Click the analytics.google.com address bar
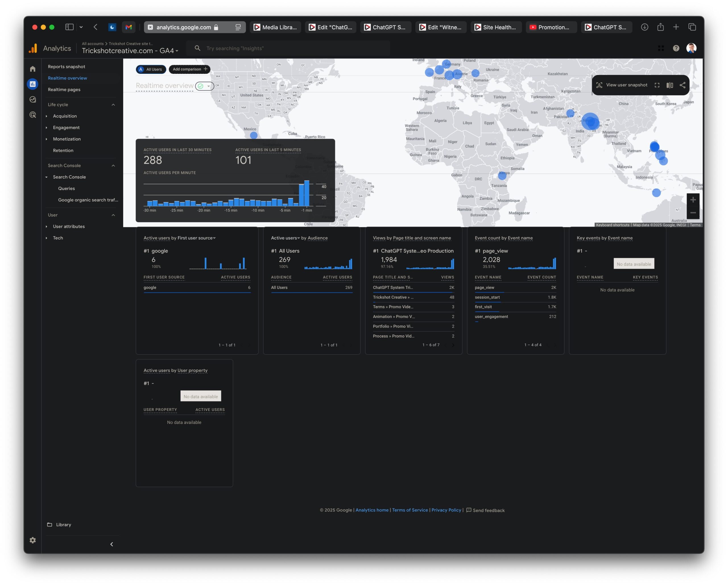 tap(195, 27)
